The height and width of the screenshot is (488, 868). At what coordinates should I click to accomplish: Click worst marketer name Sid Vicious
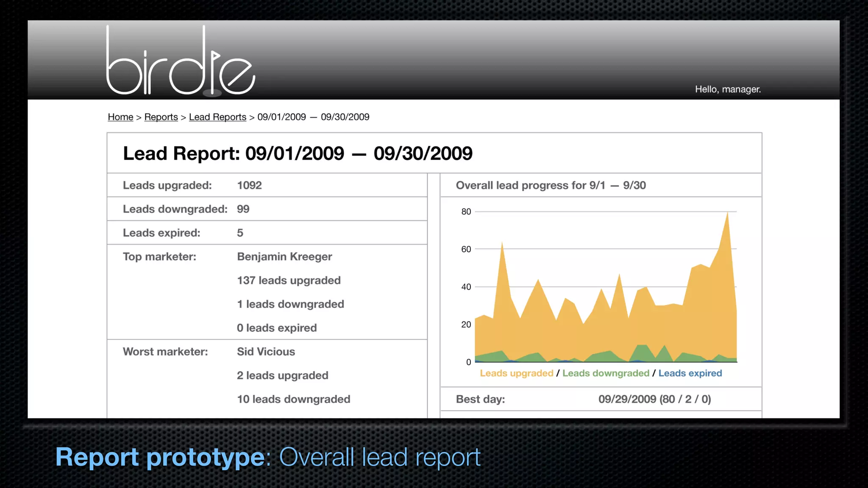pyautogui.click(x=266, y=352)
